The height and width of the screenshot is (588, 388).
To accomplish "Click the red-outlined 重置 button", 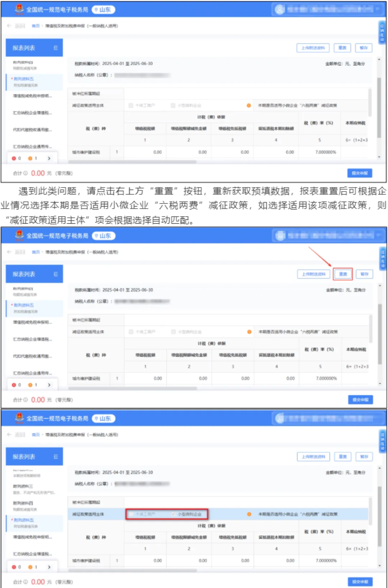I will point(343,274).
